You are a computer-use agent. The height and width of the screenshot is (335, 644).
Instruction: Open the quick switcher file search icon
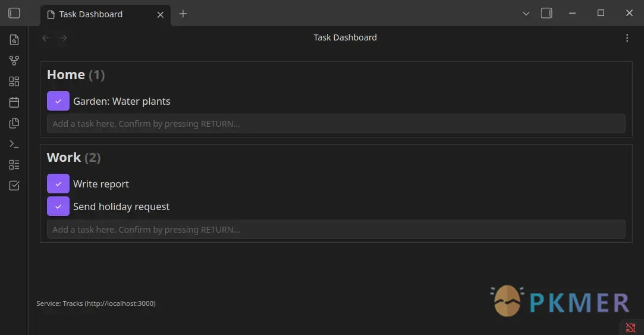tap(14, 40)
